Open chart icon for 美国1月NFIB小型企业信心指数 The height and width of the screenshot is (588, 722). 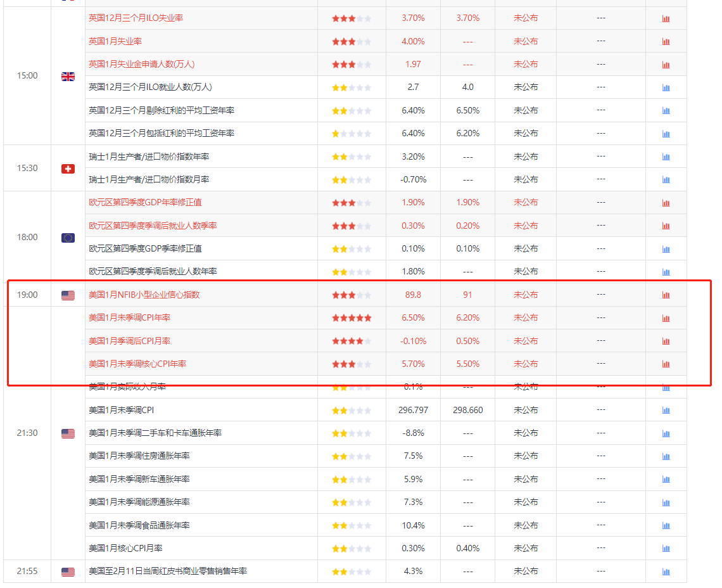pyautogui.click(x=666, y=295)
